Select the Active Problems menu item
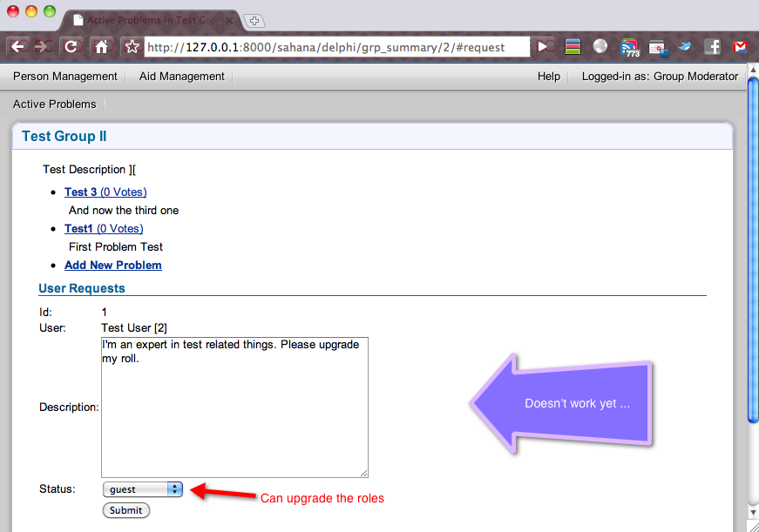Viewport: 759px width, 532px height. (55, 104)
